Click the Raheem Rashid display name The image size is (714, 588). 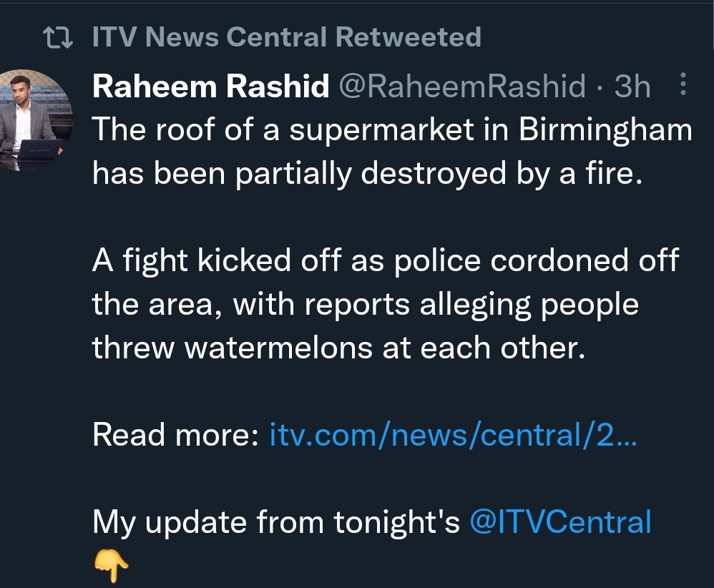click(x=211, y=87)
